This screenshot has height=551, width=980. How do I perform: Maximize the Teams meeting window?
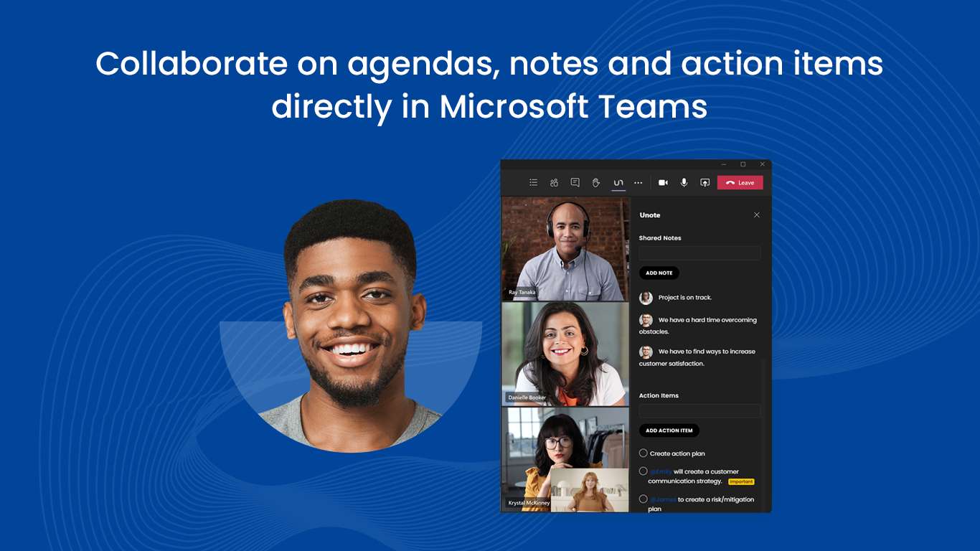[x=743, y=164]
